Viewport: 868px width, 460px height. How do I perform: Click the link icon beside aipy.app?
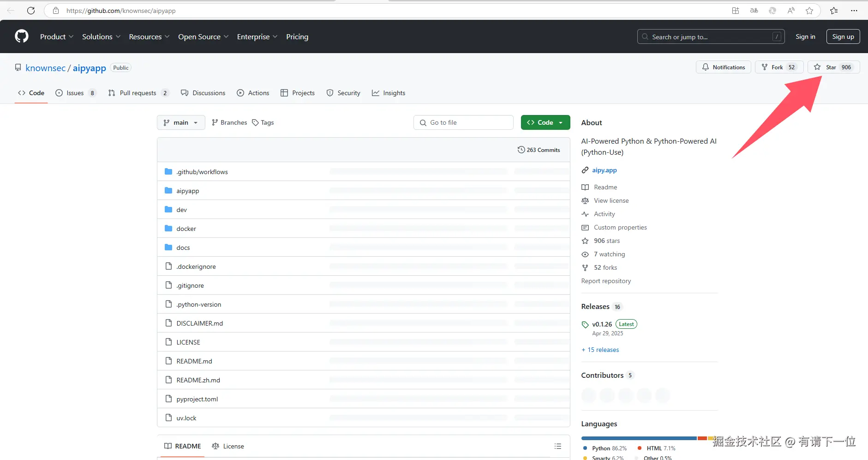coord(585,170)
